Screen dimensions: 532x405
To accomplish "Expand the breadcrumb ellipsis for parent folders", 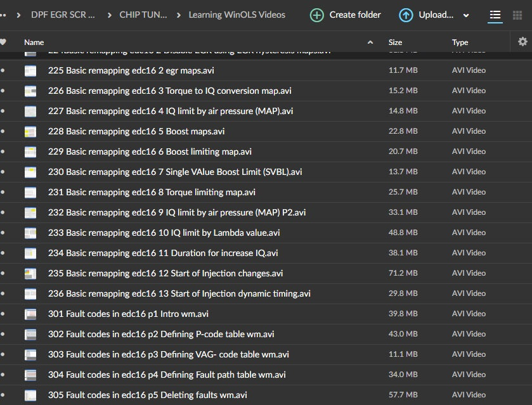I will click(3, 15).
